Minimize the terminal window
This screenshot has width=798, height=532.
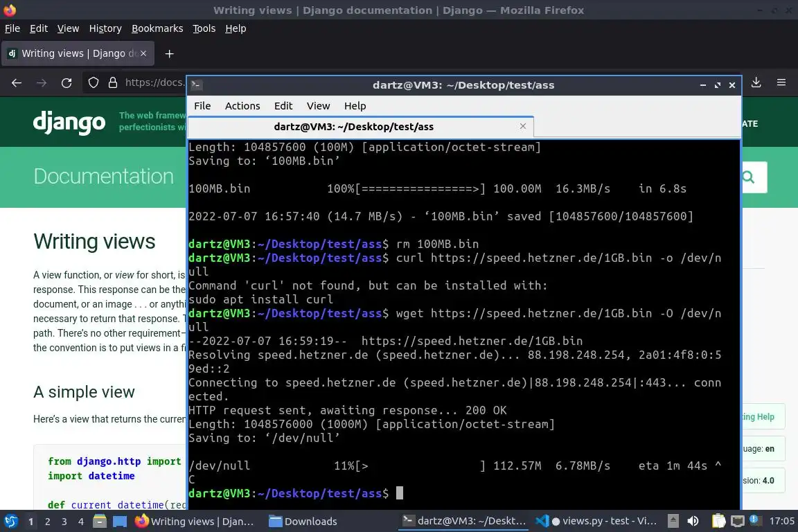point(703,85)
